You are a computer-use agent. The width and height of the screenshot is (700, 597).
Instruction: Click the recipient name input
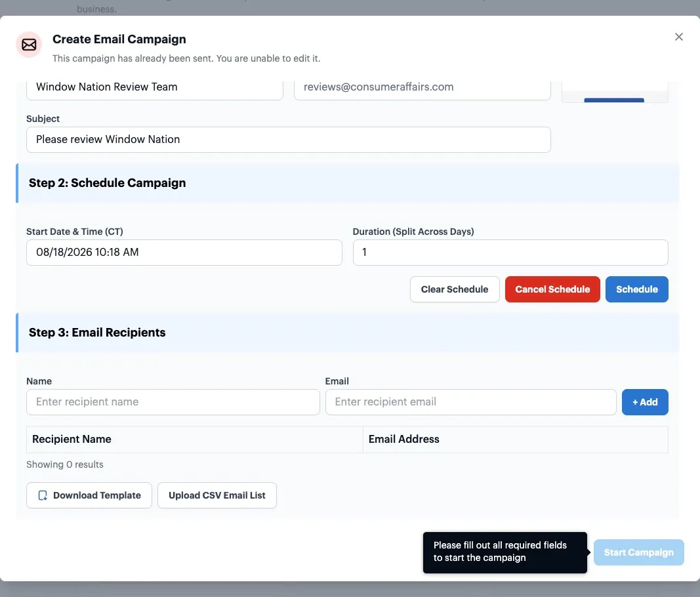173,402
